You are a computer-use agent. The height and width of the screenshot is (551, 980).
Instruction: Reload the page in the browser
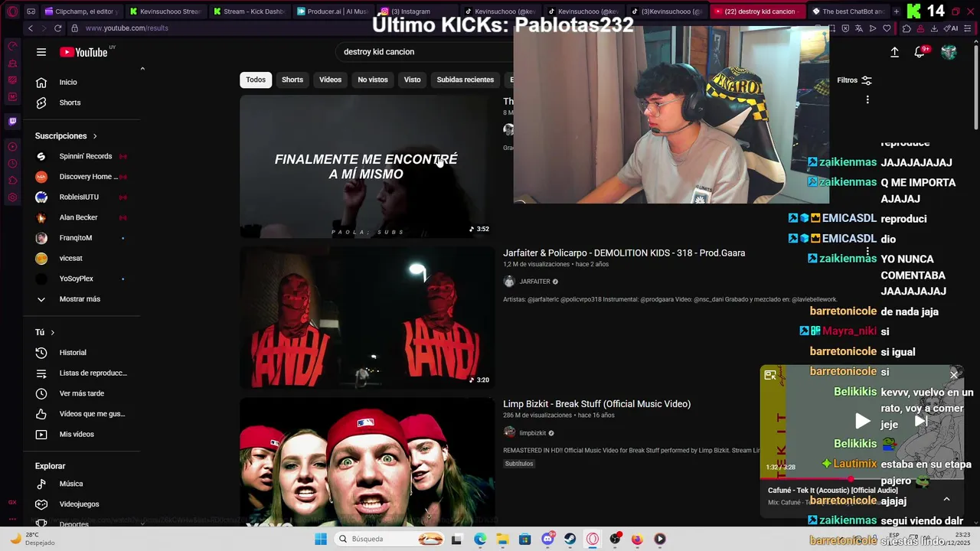[57, 28]
